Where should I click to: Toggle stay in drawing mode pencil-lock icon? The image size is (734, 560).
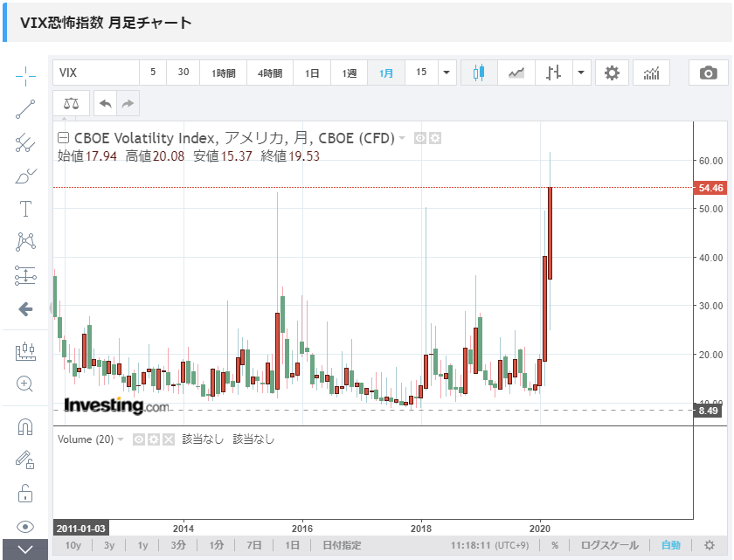(25, 460)
